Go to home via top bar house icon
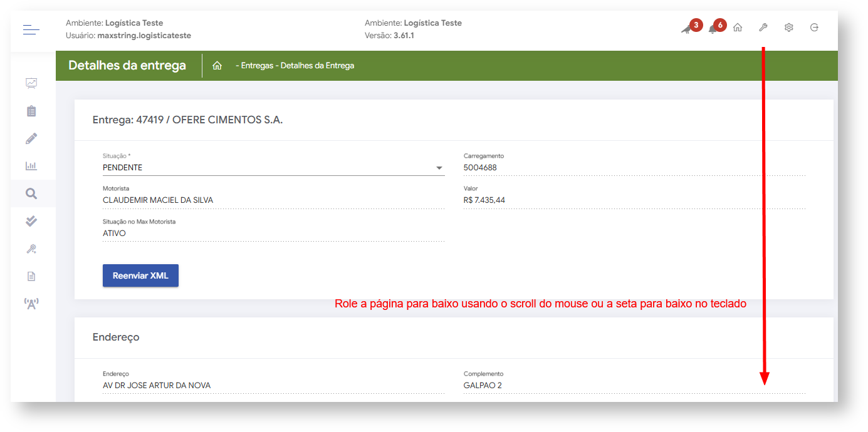Screen dimensions: 868x432 click(x=738, y=28)
